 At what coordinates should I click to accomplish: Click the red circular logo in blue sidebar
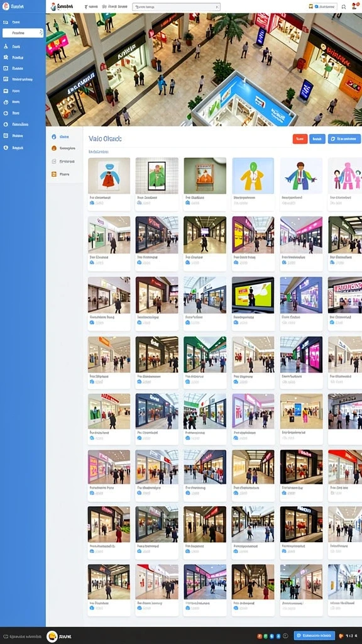coord(6,6)
